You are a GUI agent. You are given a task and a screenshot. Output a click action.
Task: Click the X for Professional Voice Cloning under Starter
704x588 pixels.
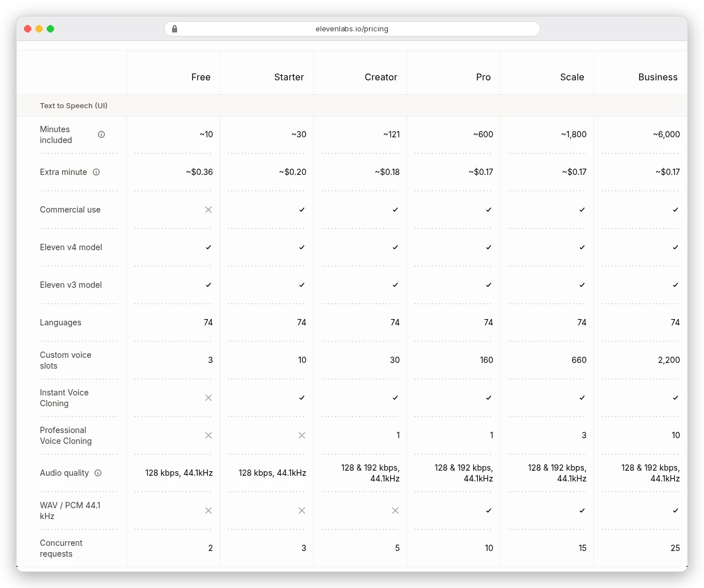(302, 435)
